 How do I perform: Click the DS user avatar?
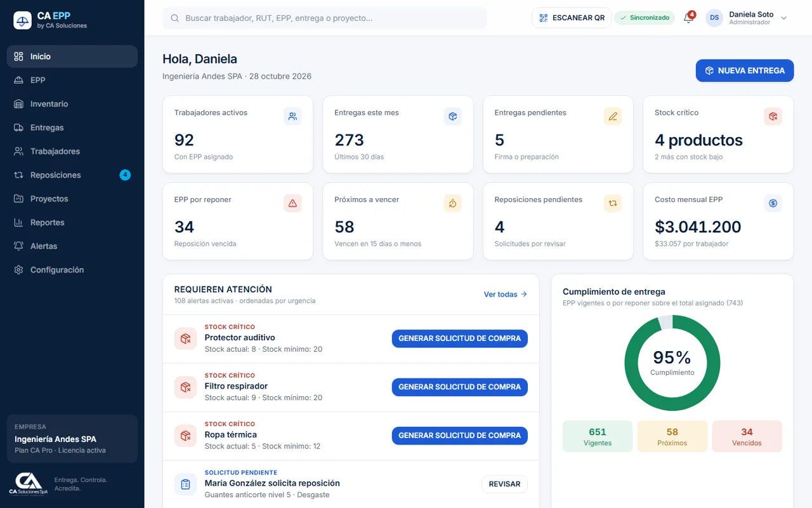pos(714,18)
